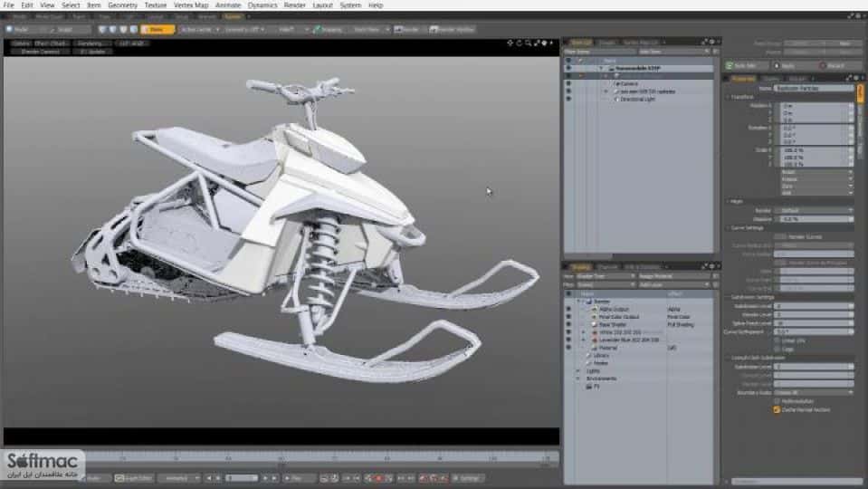Click the viewport rotate control icon
868x489 pixels.
520,43
